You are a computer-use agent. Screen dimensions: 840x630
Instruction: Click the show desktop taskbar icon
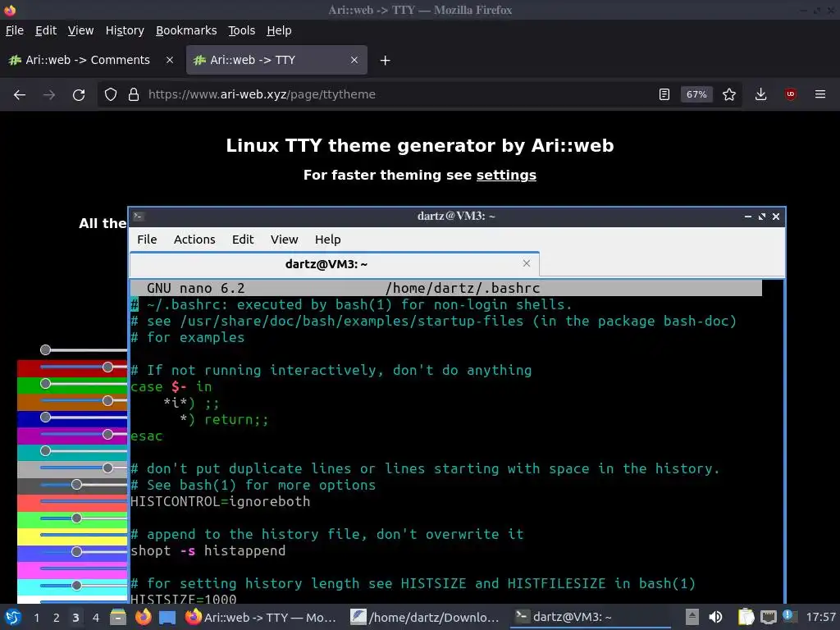coord(167,617)
